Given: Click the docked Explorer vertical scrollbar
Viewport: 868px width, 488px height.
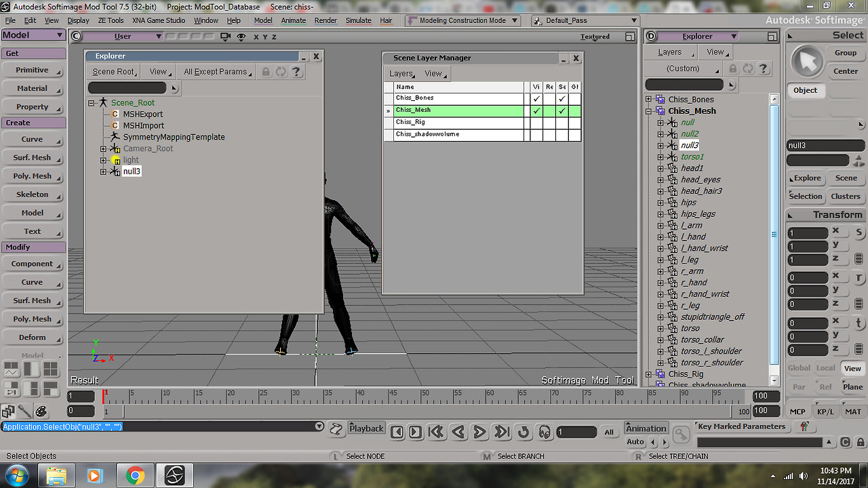Looking at the screenshot, I should [x=774, y=239].
